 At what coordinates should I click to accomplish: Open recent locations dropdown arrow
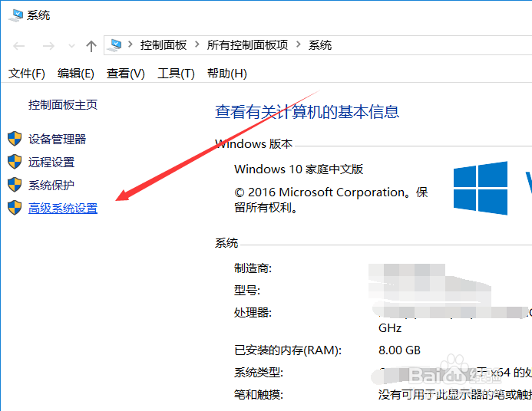click(71, 46)
